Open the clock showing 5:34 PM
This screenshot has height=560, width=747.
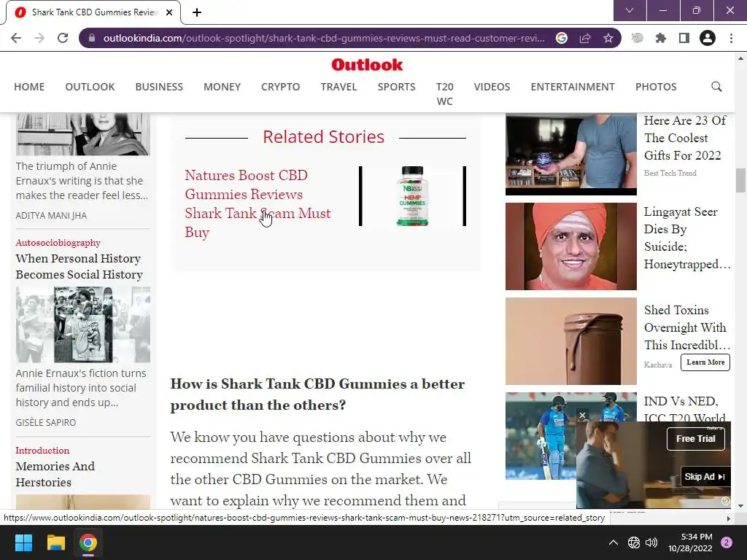(690, 542)
